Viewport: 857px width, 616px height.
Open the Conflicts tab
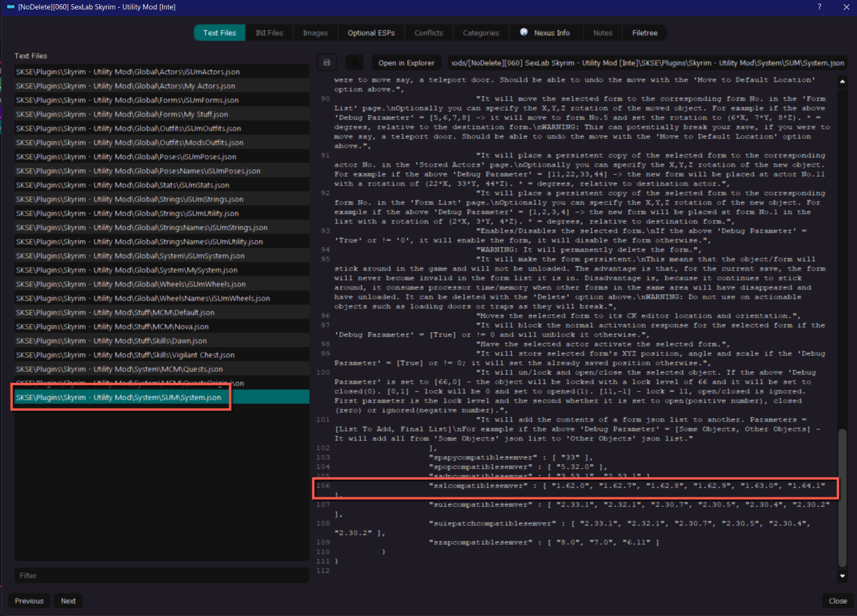pos(429,33)
